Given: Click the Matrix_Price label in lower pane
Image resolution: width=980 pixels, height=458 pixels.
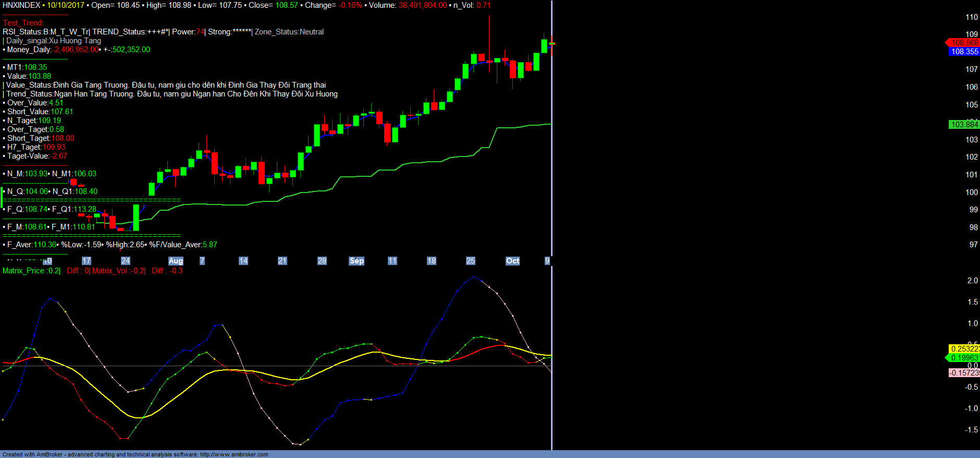Looking at the screenshot, I should (x=23, y=271).
